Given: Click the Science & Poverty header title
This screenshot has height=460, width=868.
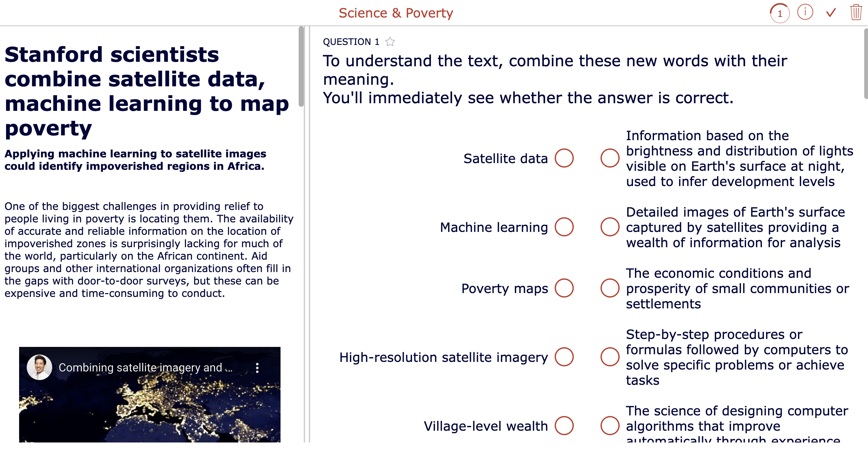Looking at the screenshot, I should (396, 13).
